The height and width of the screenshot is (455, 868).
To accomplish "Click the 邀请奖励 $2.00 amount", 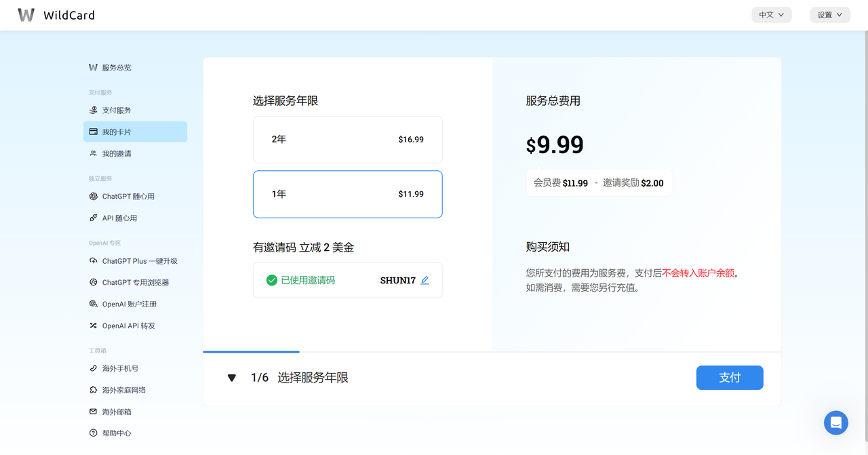I will click(x=633, y=183).
